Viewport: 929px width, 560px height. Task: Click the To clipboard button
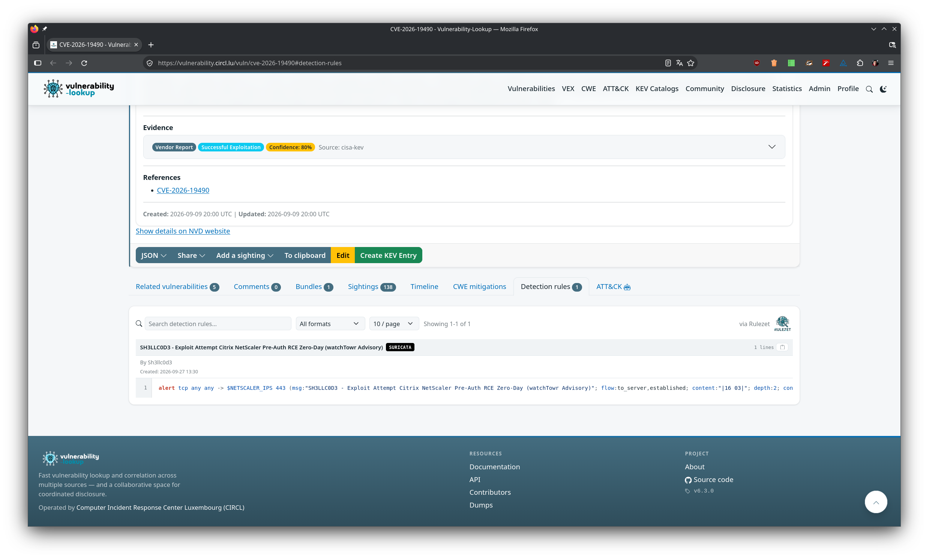305,255
